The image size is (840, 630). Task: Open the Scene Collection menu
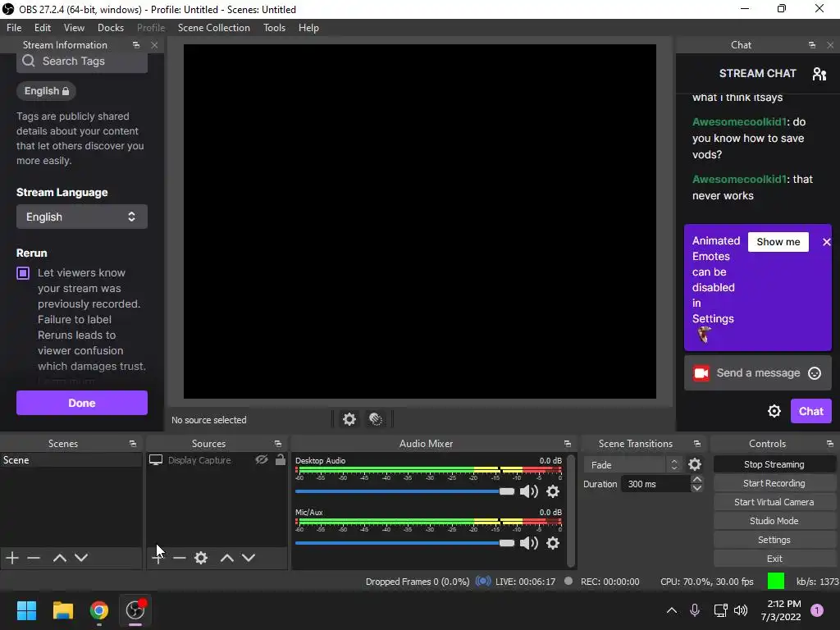[x=214, y=28]
